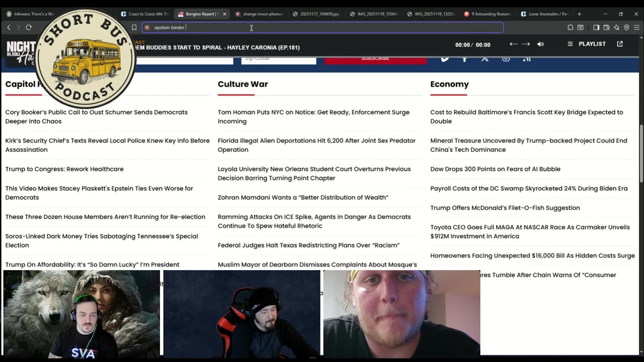Go back with the browser back arrow
The height and width of the screenshot is (362, 644).
9,28
